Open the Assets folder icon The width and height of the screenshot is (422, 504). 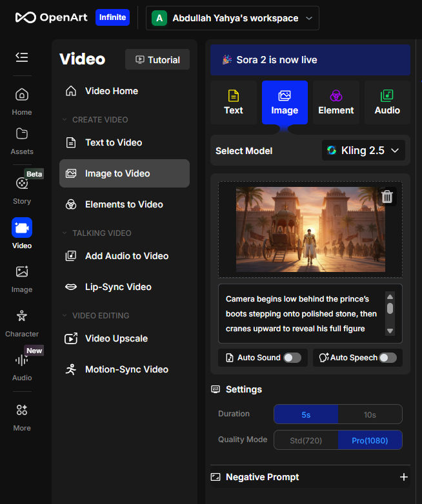pyautogui.click(x=22, y=139)
